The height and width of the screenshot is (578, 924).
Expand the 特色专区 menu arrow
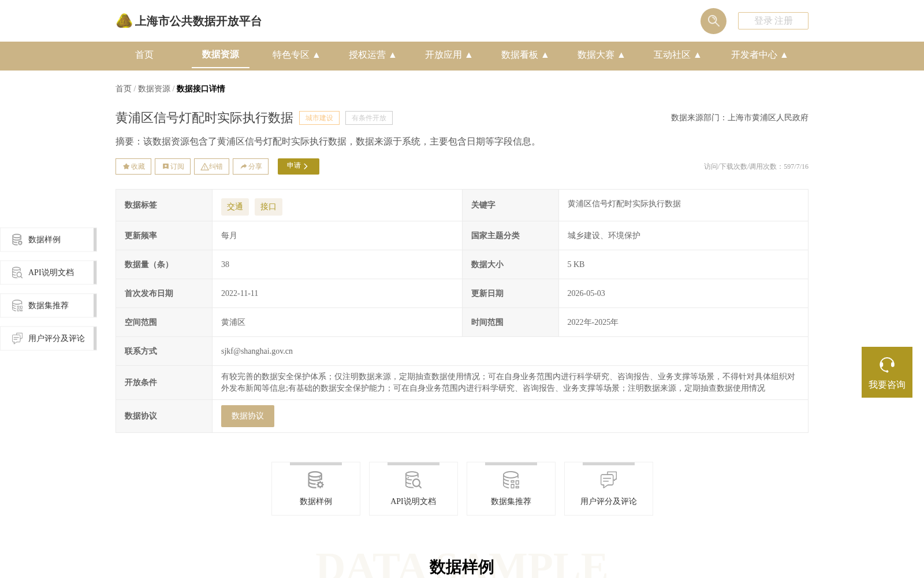[316, 55]
